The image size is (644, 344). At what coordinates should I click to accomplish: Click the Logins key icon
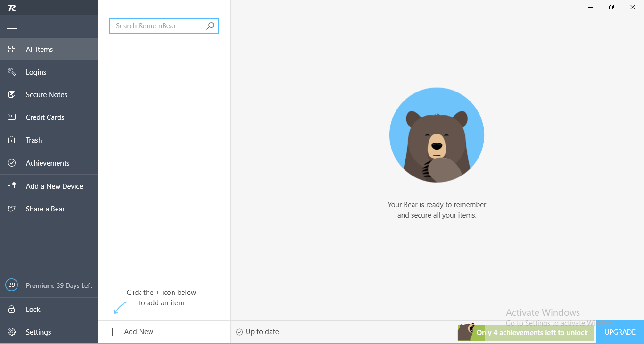12,72
